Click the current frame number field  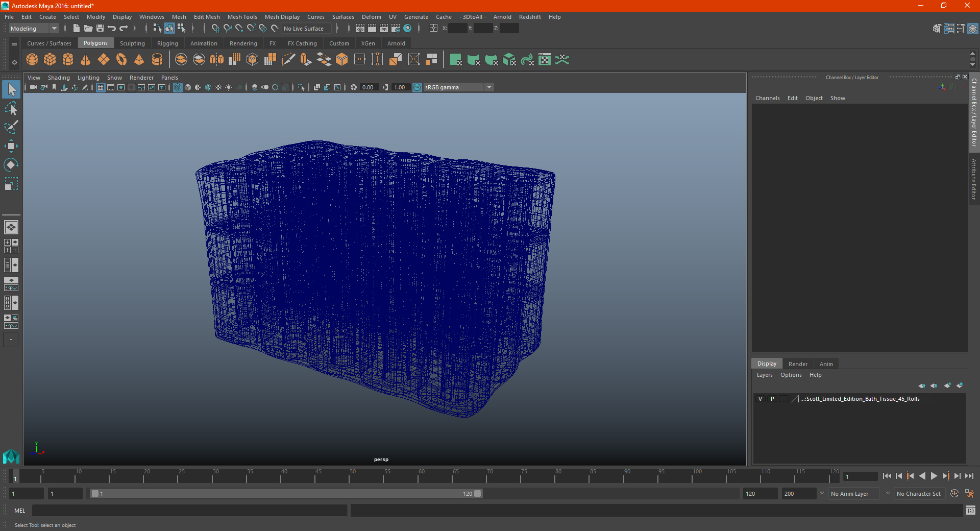[x=860, y=476]
